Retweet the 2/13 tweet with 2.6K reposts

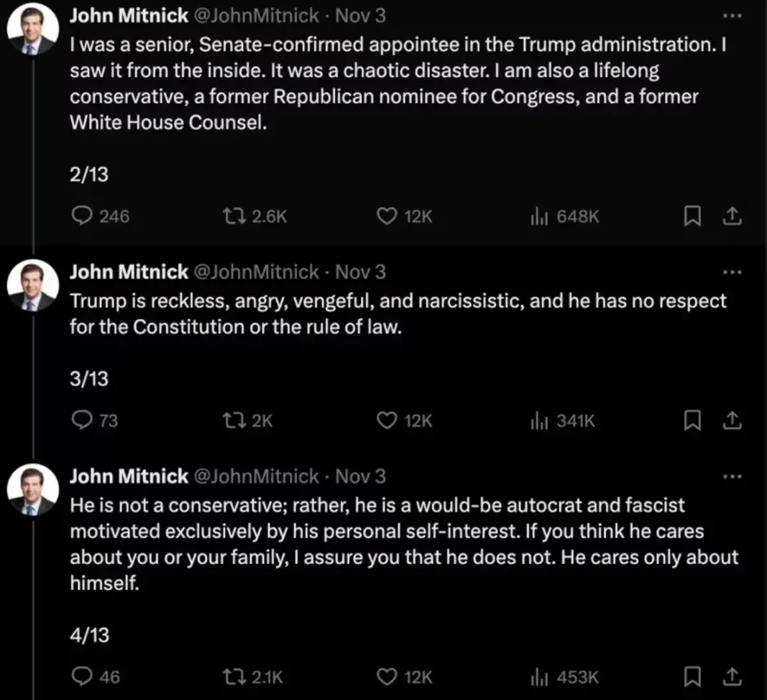pyautogui.click(x=234, y=216)
